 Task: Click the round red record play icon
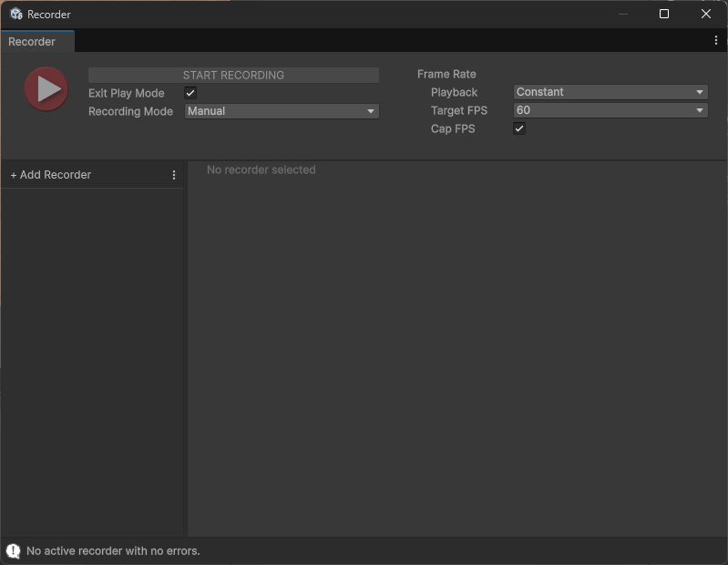click(x=46, y=89)
